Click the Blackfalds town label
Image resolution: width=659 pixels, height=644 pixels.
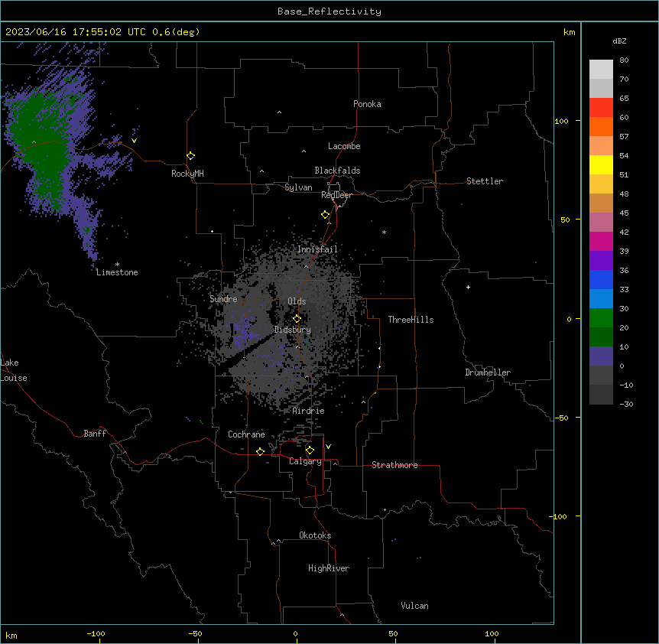[x=337, y=171]
